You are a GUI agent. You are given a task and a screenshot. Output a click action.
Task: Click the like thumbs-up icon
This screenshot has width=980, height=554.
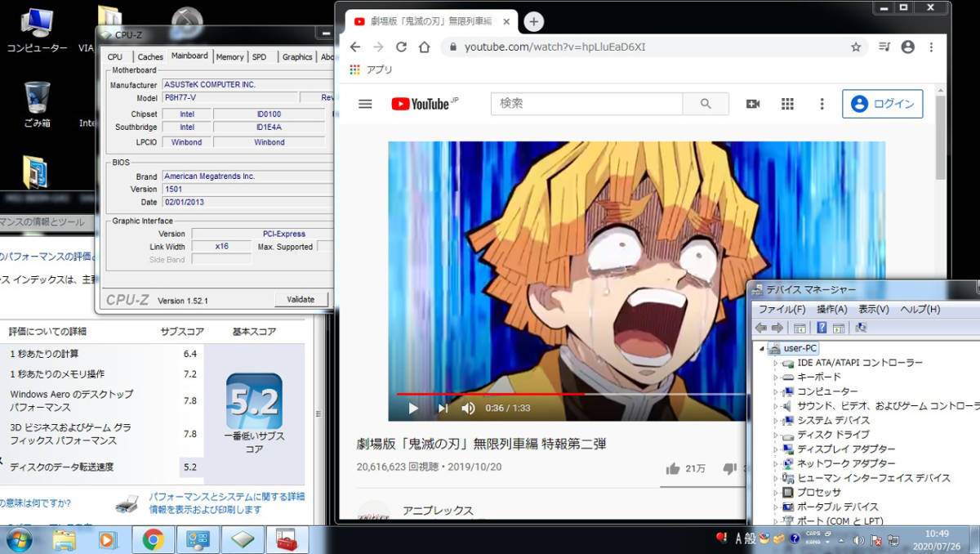click(673, 468)
